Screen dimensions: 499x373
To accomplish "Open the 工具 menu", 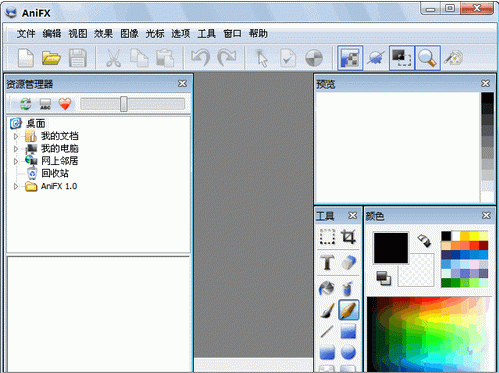I will 207,33.
